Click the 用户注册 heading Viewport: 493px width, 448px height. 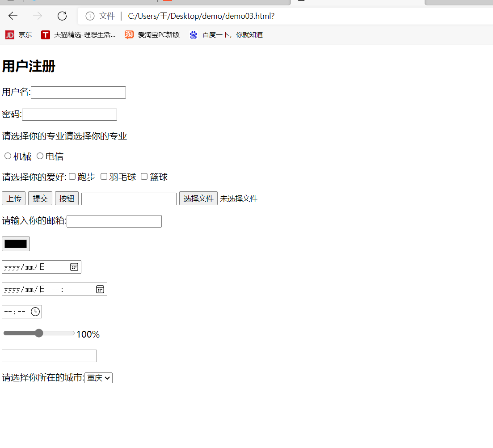click(x=29, y=66)
